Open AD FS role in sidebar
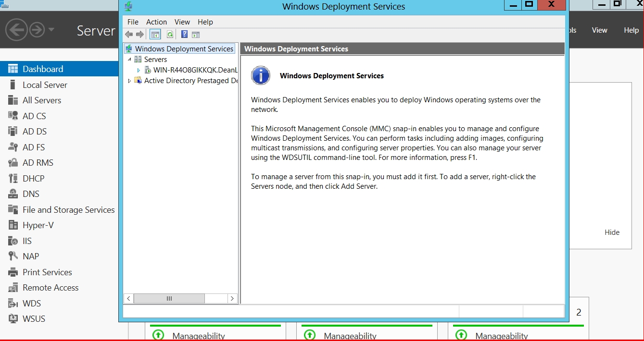 pos(59,147)
